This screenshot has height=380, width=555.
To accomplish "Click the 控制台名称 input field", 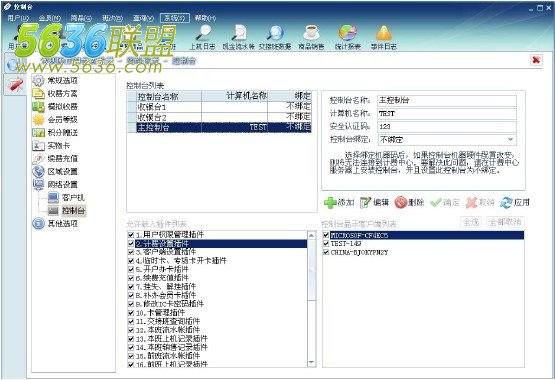I will 447,100.
